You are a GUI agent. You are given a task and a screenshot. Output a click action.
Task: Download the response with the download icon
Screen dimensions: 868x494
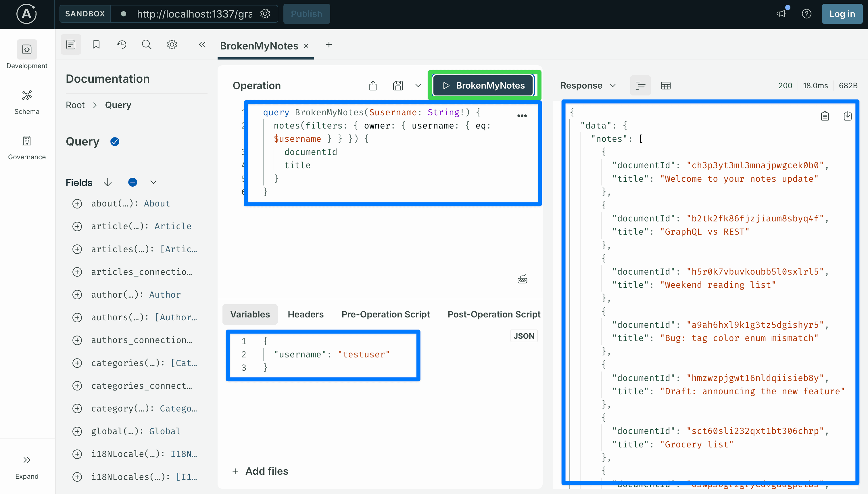click(x=847, y=116)
